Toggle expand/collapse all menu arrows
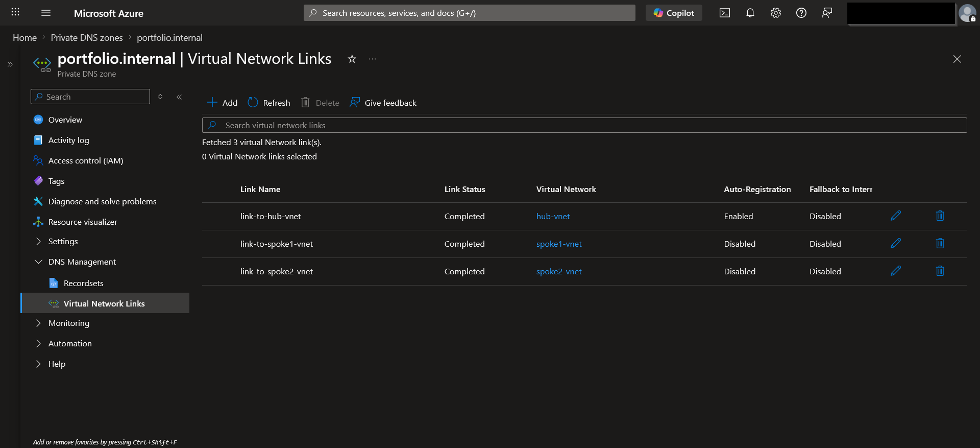Viewport: 980px width, 448px height. coord(160,97)
